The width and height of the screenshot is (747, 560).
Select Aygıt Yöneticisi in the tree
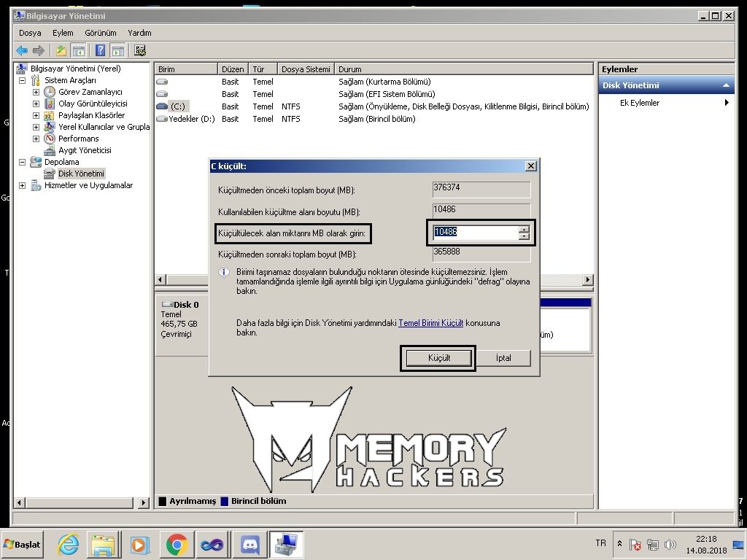[x=85, y=150]
